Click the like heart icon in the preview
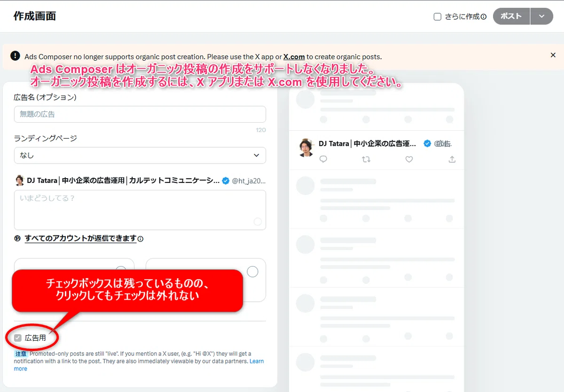This screenshot has width=564, height=392. 409,159
